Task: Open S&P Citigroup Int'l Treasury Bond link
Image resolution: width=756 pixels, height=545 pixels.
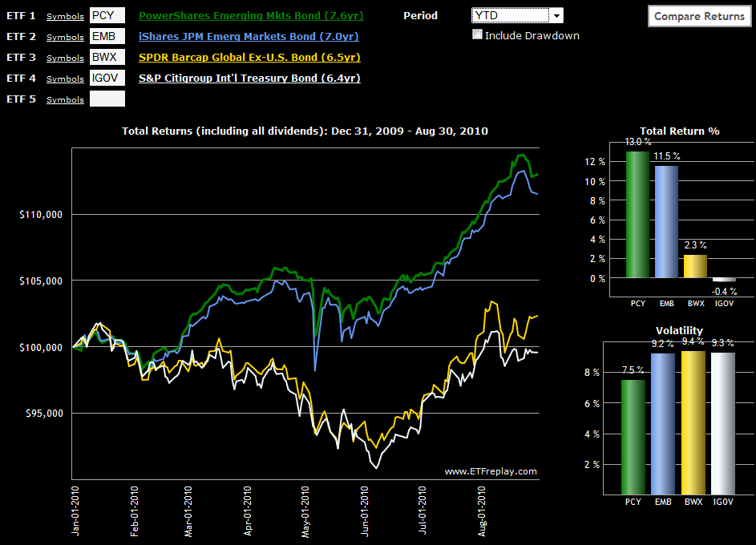Action: pyautogui.click(x=249, y=78)
